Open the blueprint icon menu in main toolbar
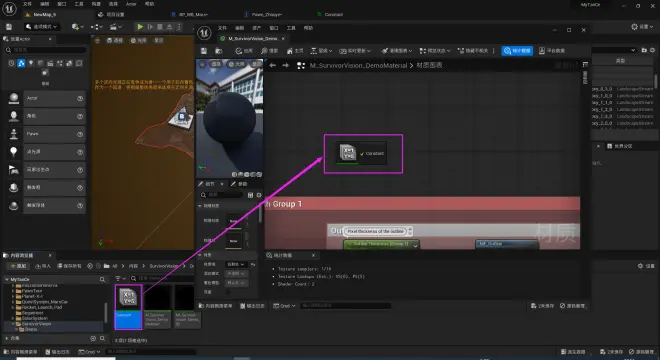 coord(96,27)
